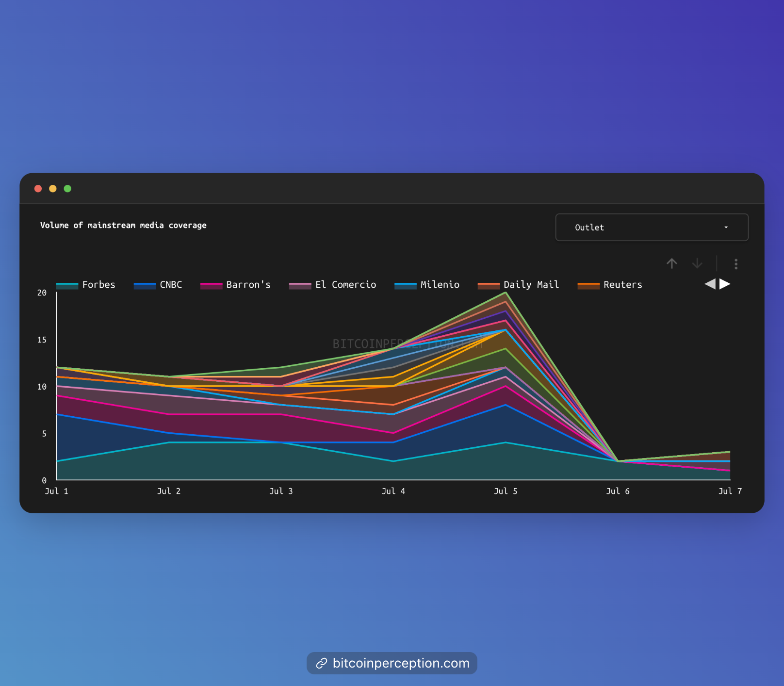Click the Jul 5 label on x-axis
The height and width of the screenshot is (686, 784).
506,491
